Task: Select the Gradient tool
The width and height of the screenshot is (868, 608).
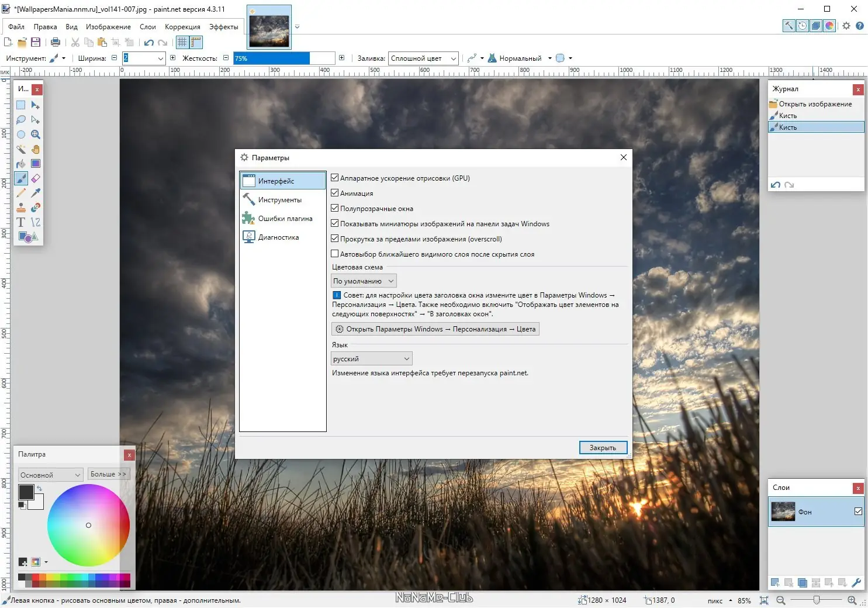Action: (36, 164)
